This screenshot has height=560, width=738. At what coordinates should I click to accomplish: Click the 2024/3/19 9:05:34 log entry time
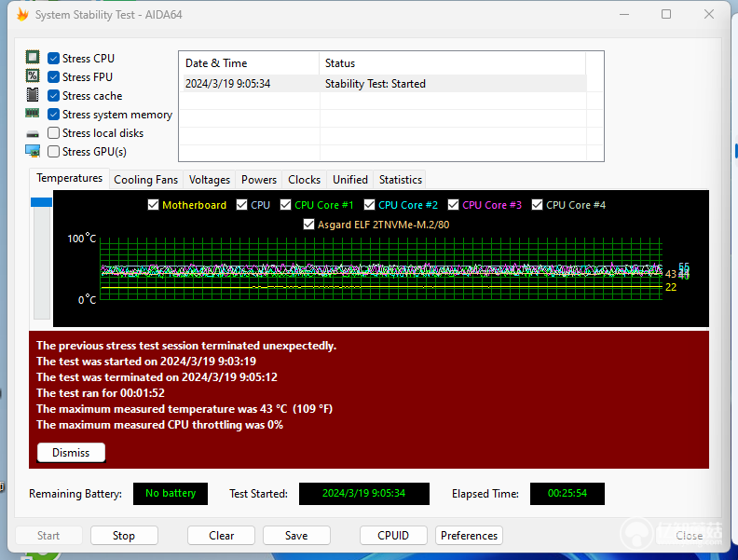(x=227, y=84)
